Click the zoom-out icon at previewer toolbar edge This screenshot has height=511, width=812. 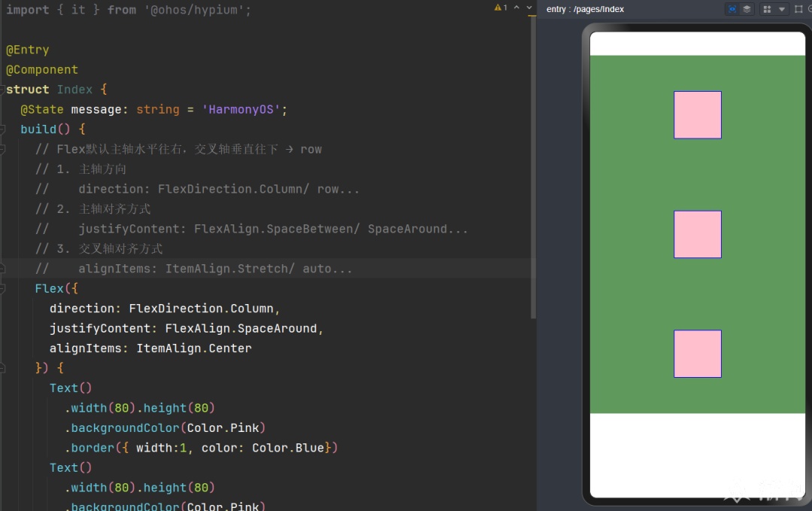click(810, 9)
